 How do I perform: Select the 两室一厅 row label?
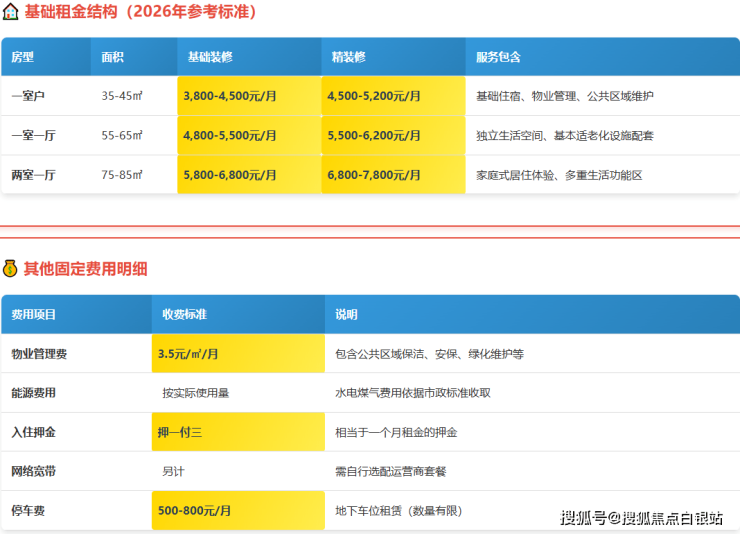pos(33,174)
